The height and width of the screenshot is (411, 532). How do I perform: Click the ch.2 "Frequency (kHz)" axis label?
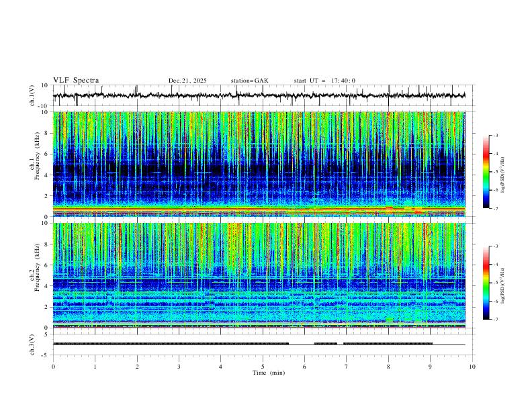(38, 267)
